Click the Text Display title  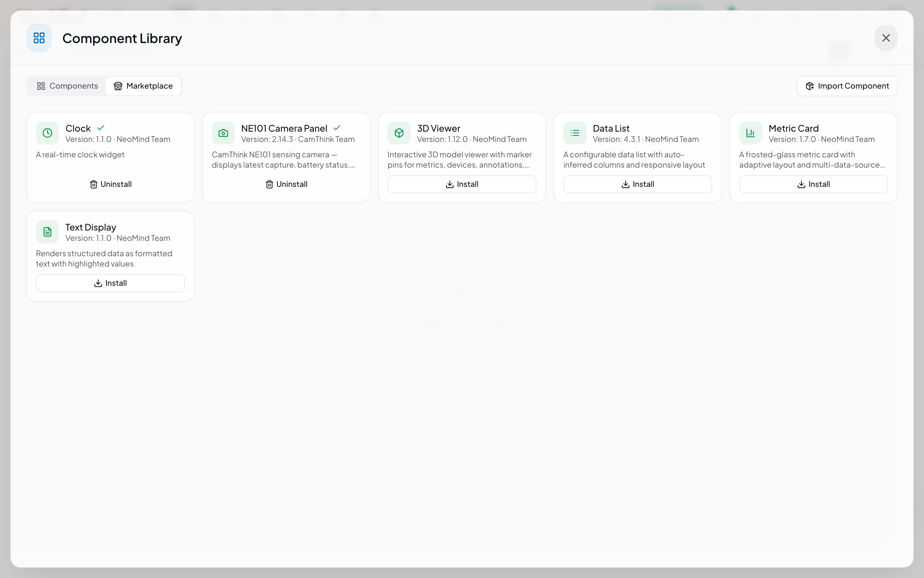click(90, 227)
